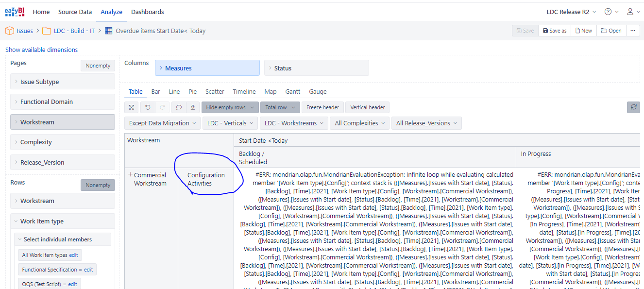Click LDC - Build - IT breadcrumb link
This screenshot has height=289, width=644.
pyautogui.click(x=74, y=31)
